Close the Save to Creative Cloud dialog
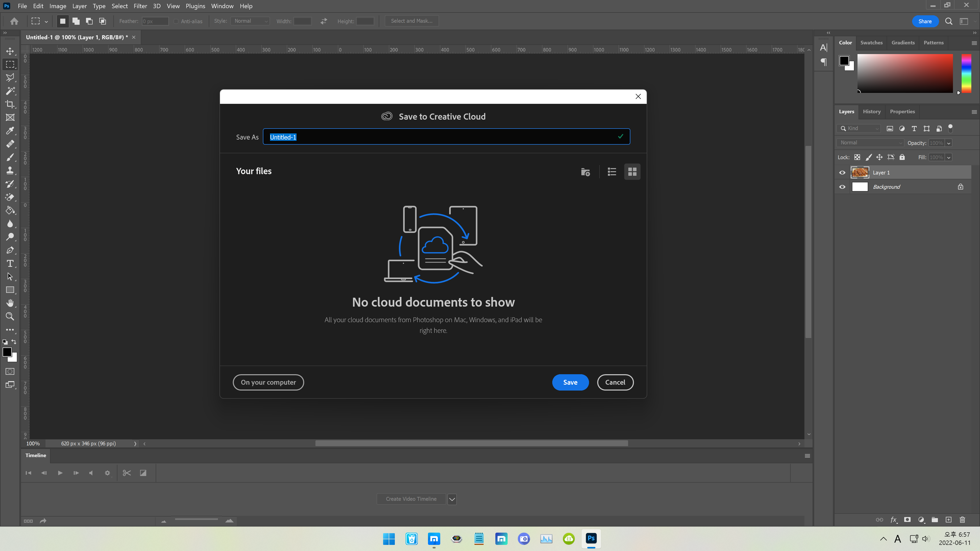980x551 pixels. [x=638, y=97]
